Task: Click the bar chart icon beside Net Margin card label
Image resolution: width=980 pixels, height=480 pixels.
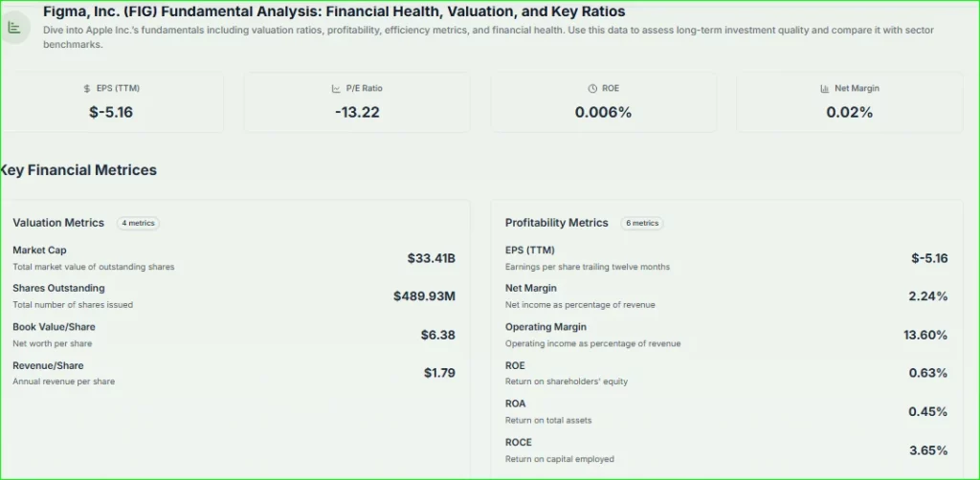Action: (825, 89)
